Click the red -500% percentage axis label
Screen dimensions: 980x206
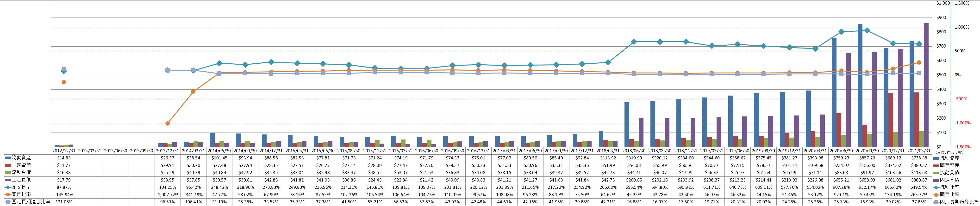(x=961, y=99)
